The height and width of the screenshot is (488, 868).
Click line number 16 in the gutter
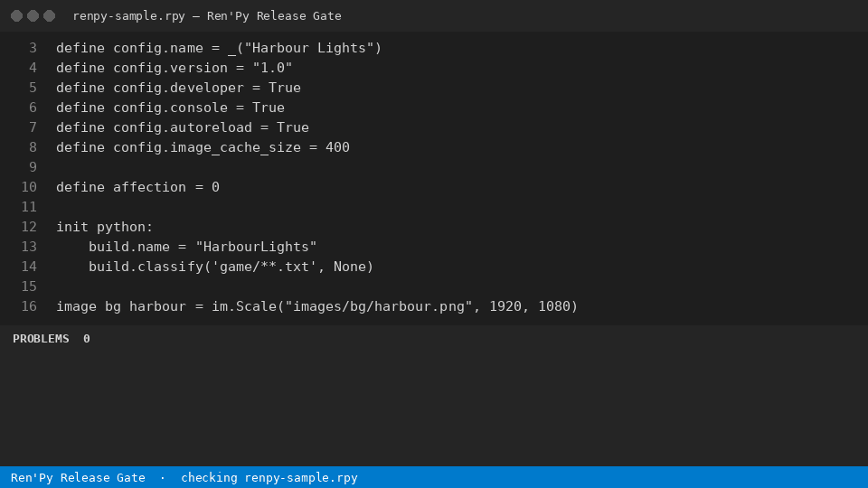point(29,306)
